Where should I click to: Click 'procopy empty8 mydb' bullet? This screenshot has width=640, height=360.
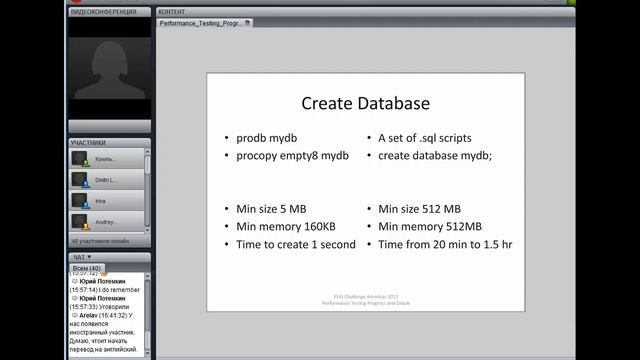click(292, 156)
